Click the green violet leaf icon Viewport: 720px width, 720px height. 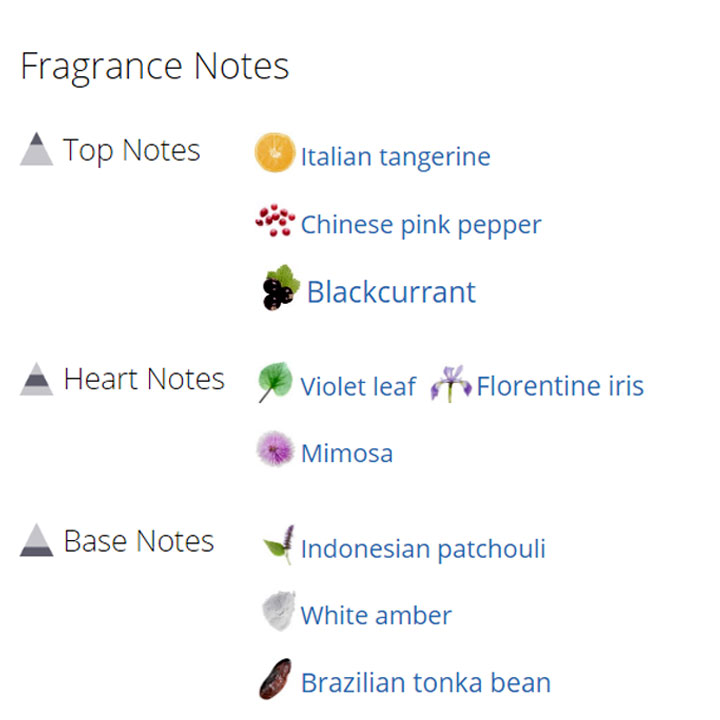point(275,382)
